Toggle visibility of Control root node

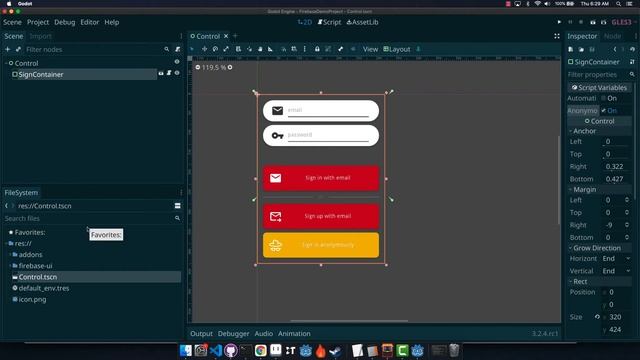[x=177, y=62]
